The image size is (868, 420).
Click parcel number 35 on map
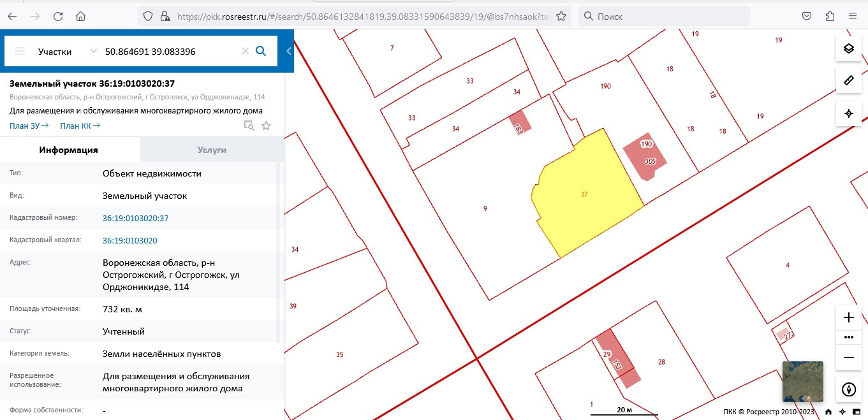pyautogui.click(x=340, y=354)
